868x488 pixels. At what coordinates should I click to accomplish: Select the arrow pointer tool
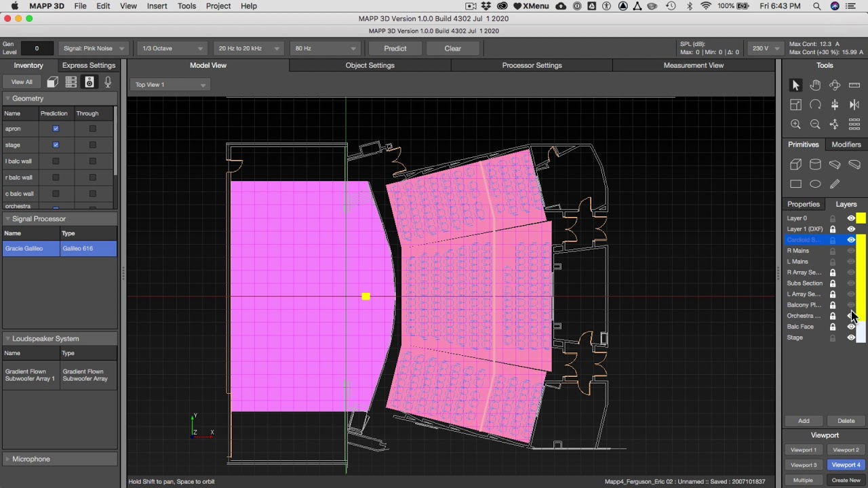[795, 85]
